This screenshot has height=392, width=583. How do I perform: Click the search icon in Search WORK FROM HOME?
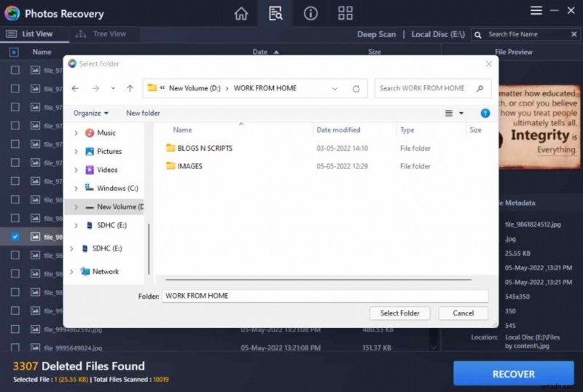[480, 88]
